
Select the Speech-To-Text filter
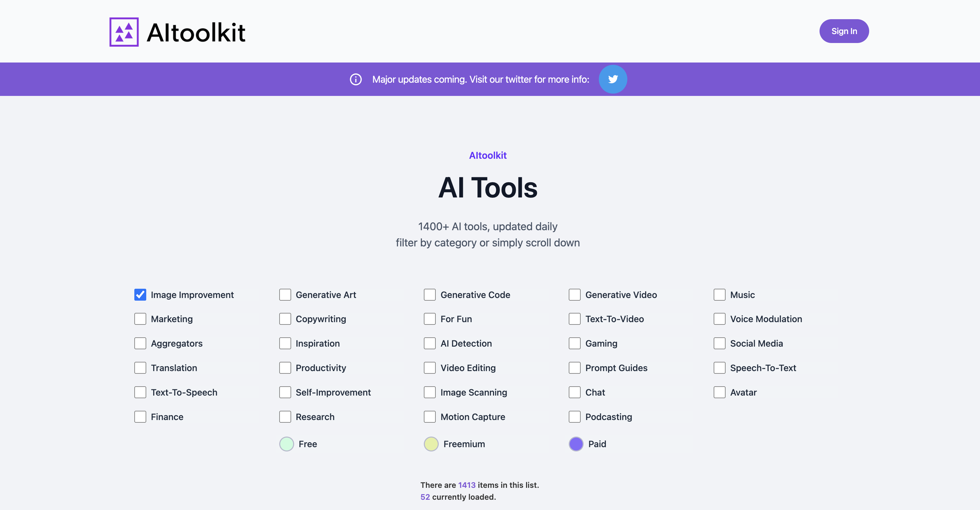click(x=719, y=368)
